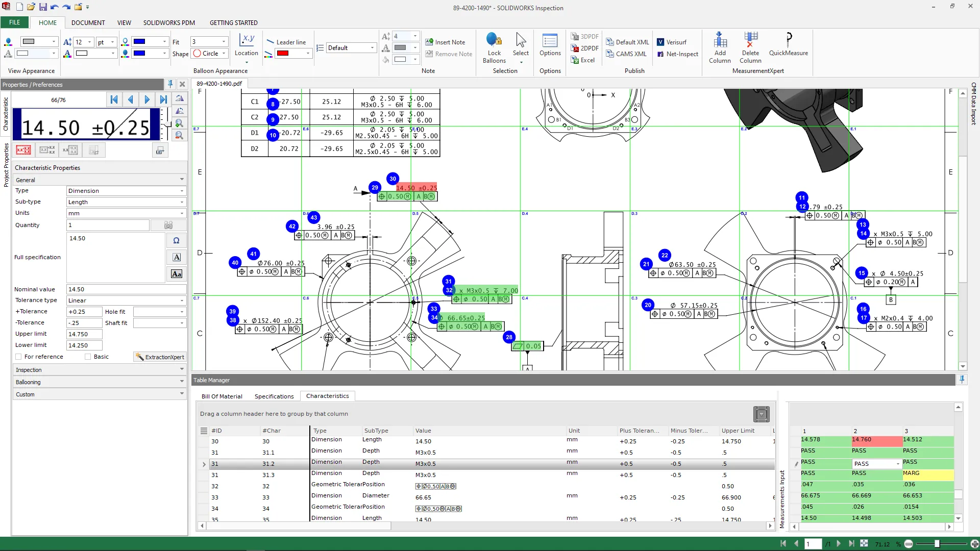The height and width of the screenshot is (551, 980).
Task: Unpin the Properties / Preferences panel
Action: click(x=170, y=84)
